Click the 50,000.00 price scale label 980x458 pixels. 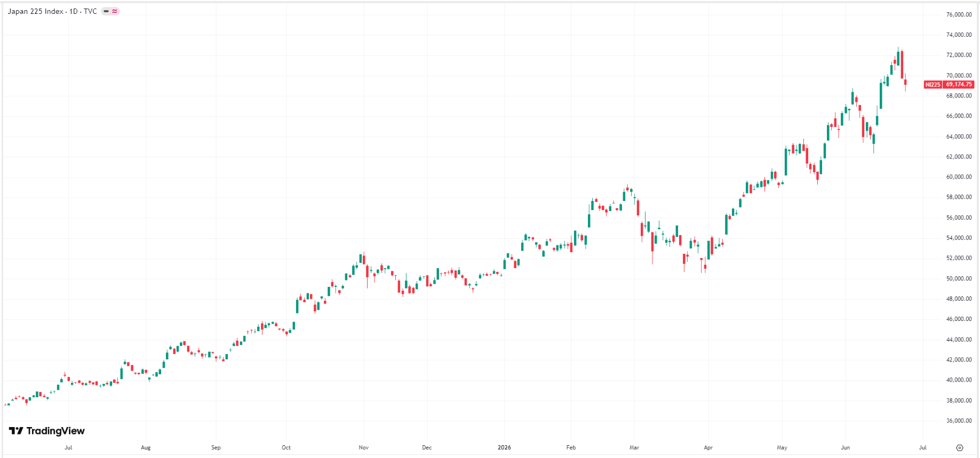[959, 278]
